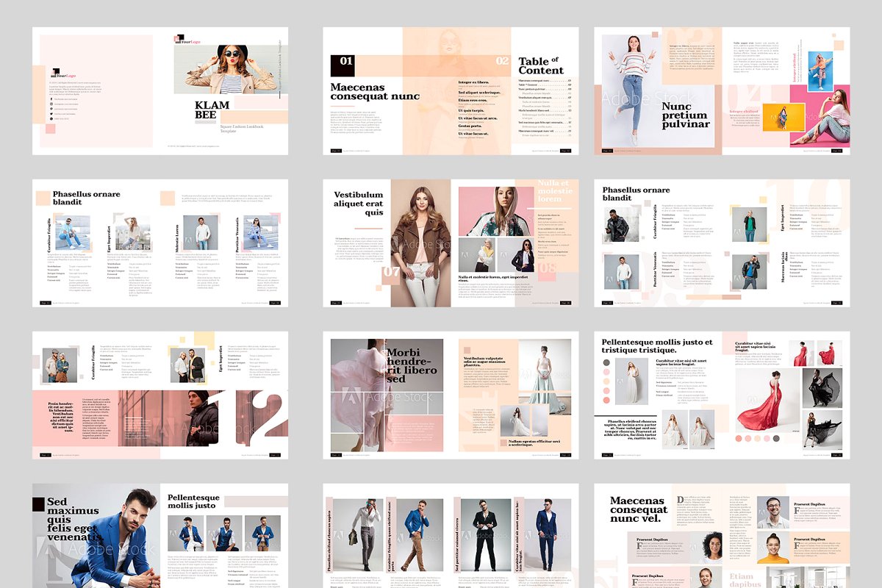Click the 'Nunc pretium pulvinar' heading
Image resolution: width=882 pixels, height=588 pixels.
coord(684,115)
